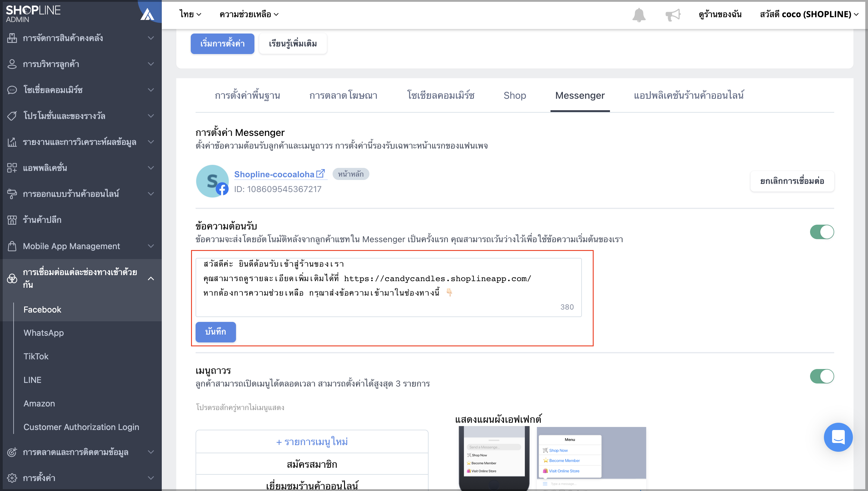Switch to the การตั้งค่าพื้นฐาน tab
Viewport: 868px width, 491px height.
coord(247,95)
